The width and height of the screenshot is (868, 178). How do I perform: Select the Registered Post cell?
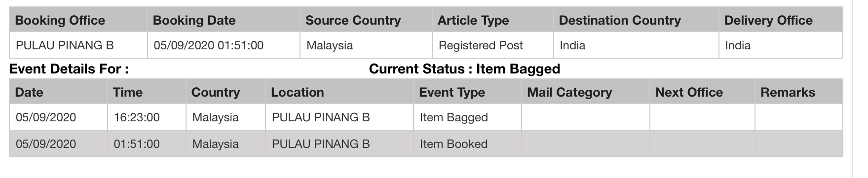(493, 45)
